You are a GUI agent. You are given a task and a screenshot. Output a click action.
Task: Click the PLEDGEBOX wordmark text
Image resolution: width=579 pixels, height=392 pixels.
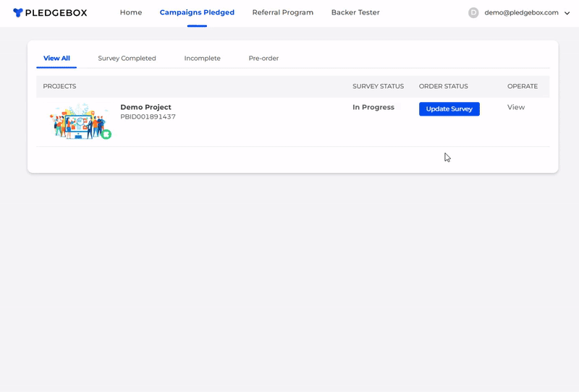click(56, 13)
